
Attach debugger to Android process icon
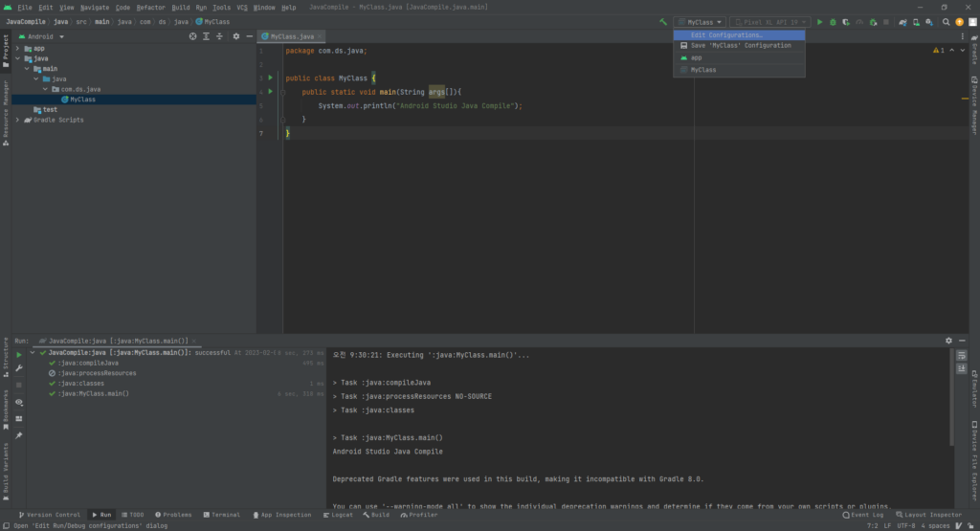tap(873, 22)
